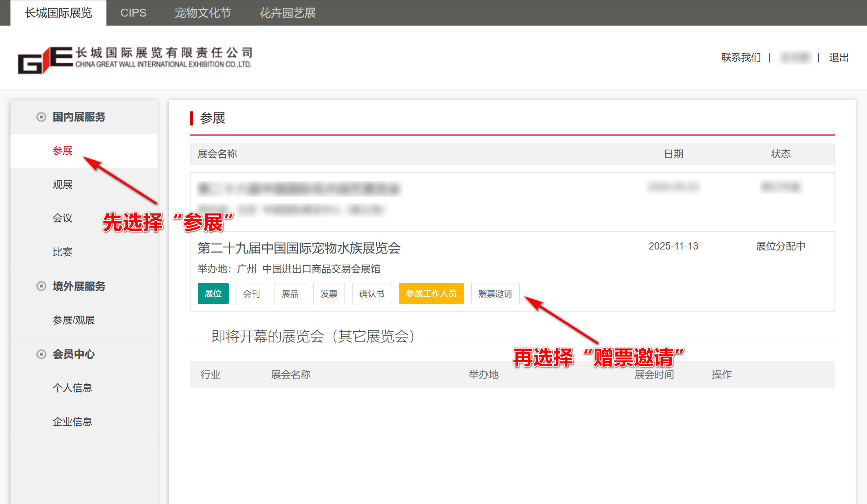
Task: Select 比赛 in the sidebar
Action: (62, 252)
